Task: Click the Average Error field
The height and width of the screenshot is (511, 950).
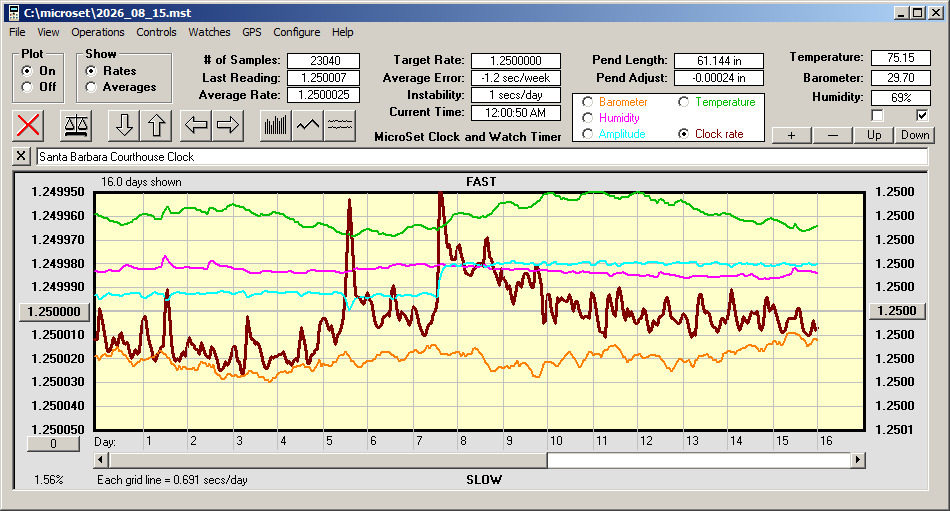Action: coord(516,78)
